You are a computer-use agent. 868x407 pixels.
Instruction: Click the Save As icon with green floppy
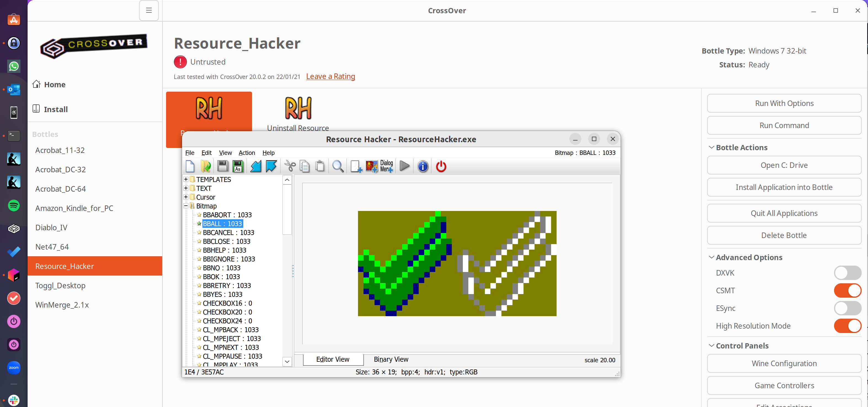coord(238,166)
